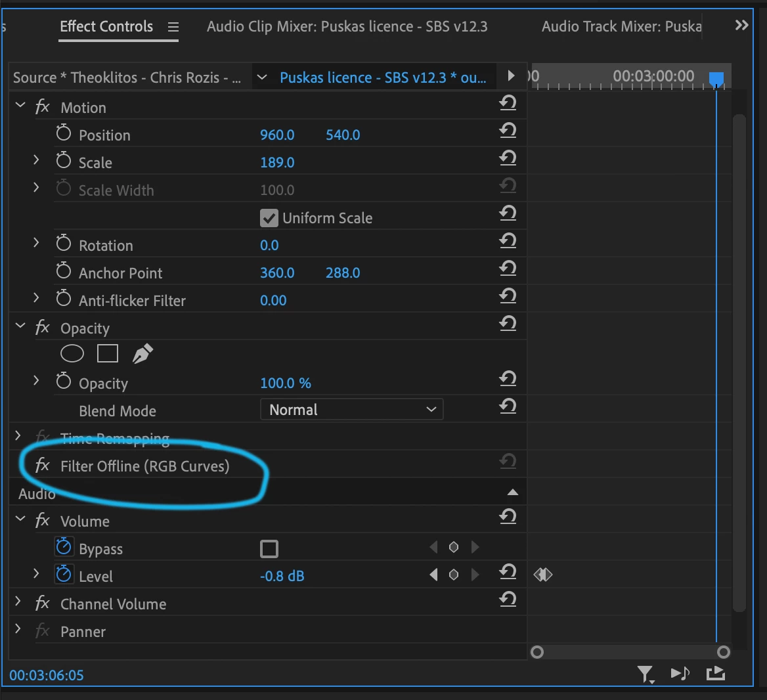Go to previous Level keyframe

pos(433,575)
